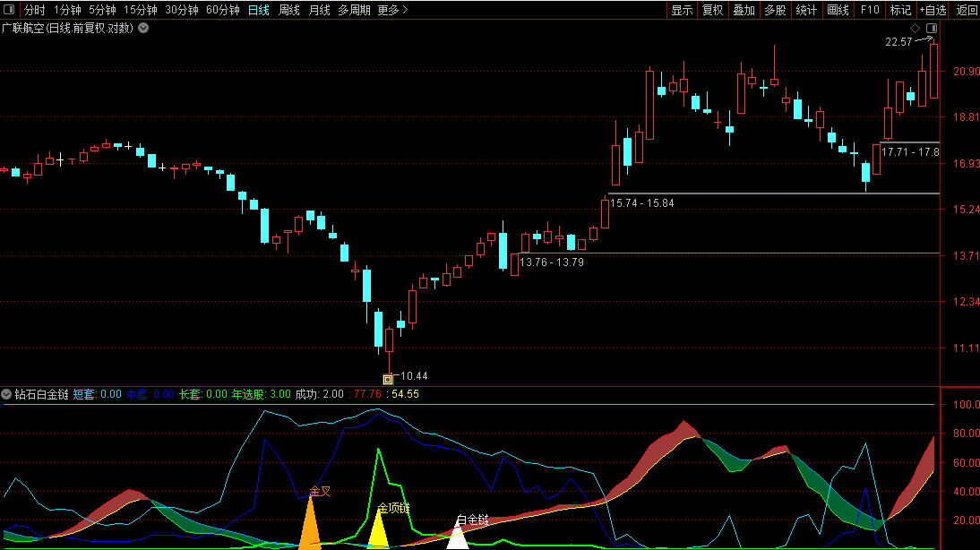Click the yellow 金项链 signal triangle
Image resolution: width=980 pixels, height=550 pixels.
pos(378,531)
